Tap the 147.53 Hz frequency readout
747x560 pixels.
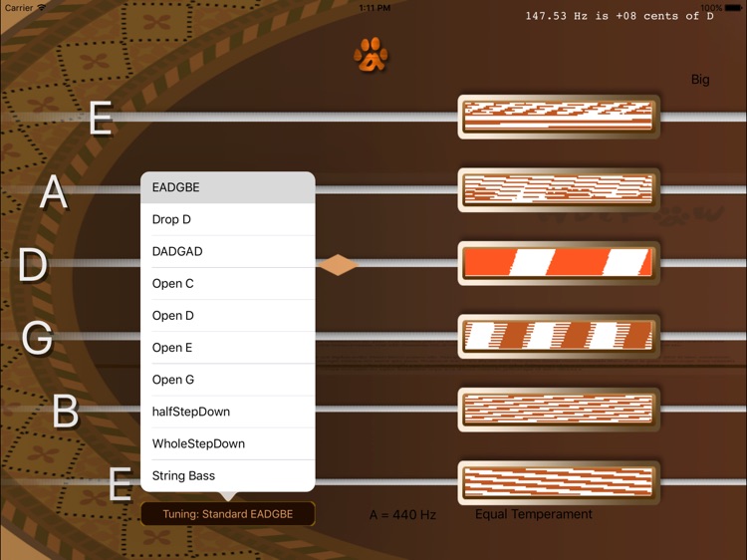(x=620, y=16)
